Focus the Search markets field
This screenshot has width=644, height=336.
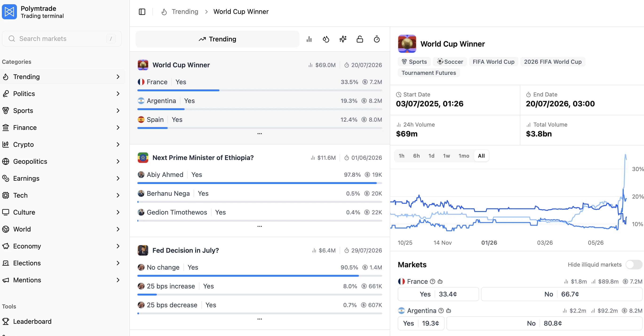pos(62,39)
